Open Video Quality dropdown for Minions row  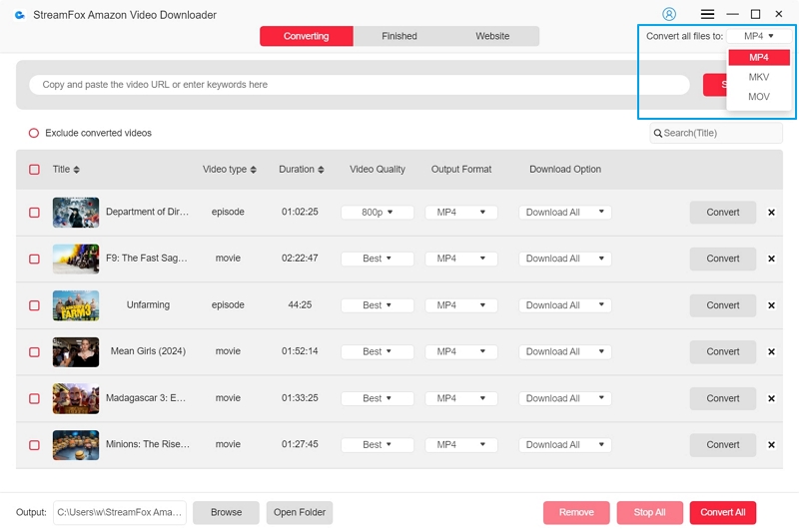point(378,445)
